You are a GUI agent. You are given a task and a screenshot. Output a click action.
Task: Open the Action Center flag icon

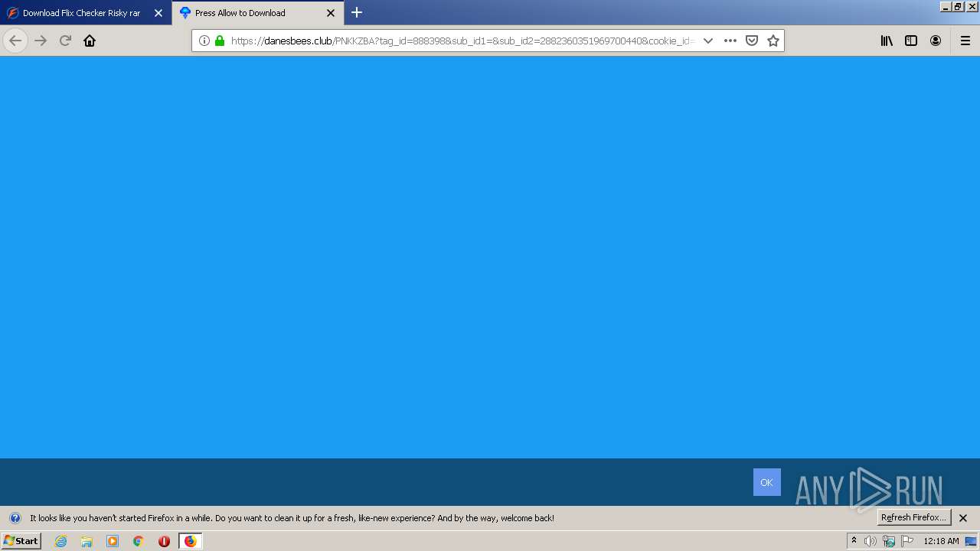907,541
